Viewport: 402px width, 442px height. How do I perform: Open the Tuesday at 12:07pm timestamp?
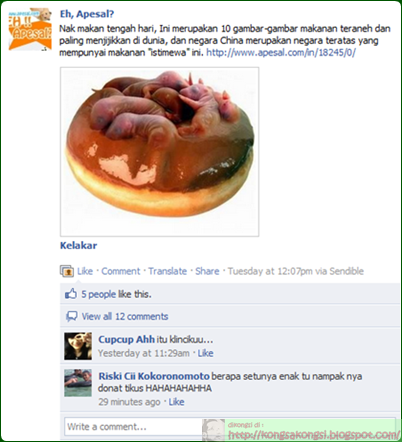point(270,271)
